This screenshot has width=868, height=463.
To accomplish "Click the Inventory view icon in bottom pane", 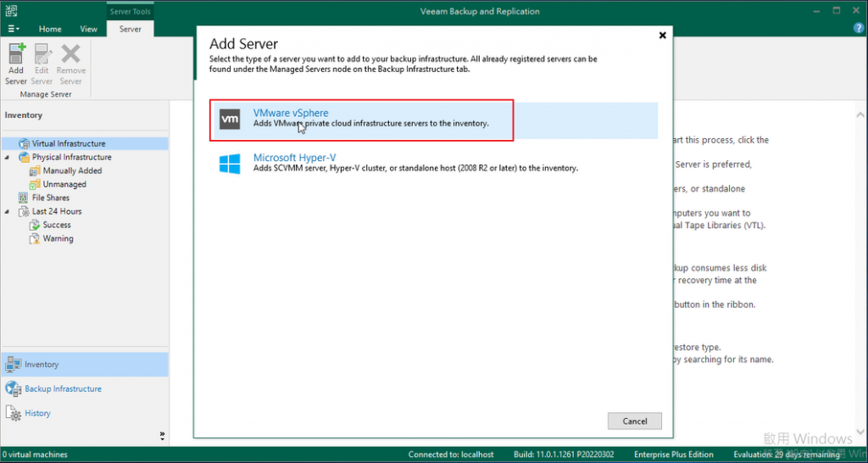I will click(14, 365).
